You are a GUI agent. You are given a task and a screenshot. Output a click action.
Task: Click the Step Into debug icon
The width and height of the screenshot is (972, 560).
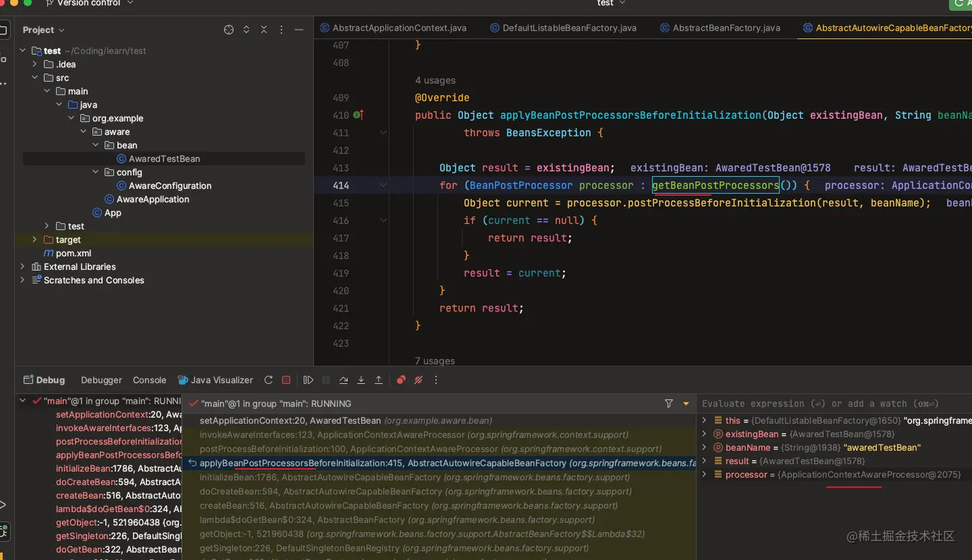click(361, 380)
